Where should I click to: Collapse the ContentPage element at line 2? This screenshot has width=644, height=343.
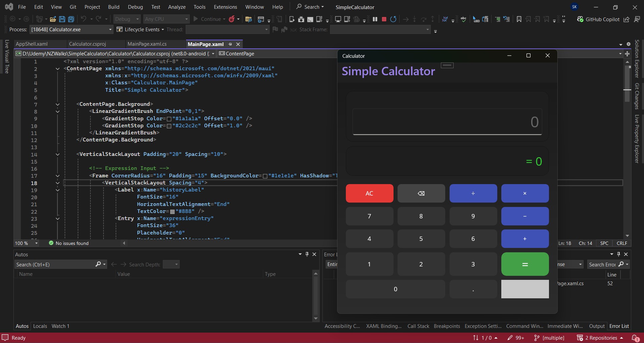point(57,69)
